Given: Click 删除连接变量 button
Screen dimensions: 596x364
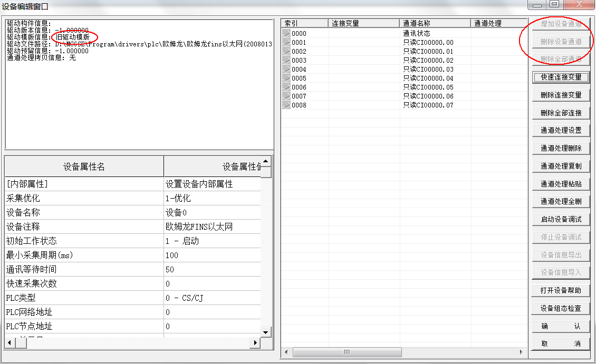Looking at the screenshot, I should click(x=561, y=95).
